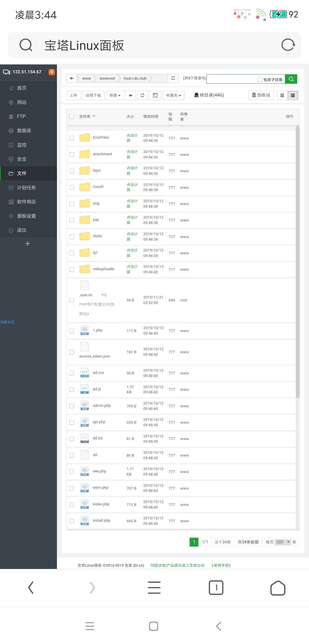Enable the 包含子目录 checkbox

click(260, 80)
